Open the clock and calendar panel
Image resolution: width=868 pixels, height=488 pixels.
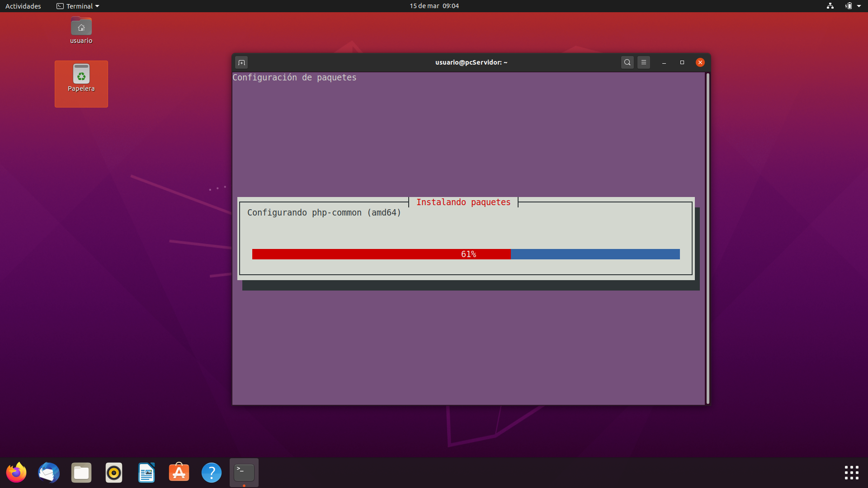[434, 6]
